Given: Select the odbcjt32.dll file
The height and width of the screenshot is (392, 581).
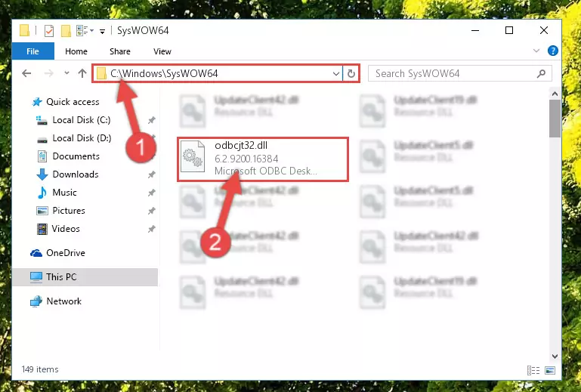Looking at the screenshot, I should 263,159.
